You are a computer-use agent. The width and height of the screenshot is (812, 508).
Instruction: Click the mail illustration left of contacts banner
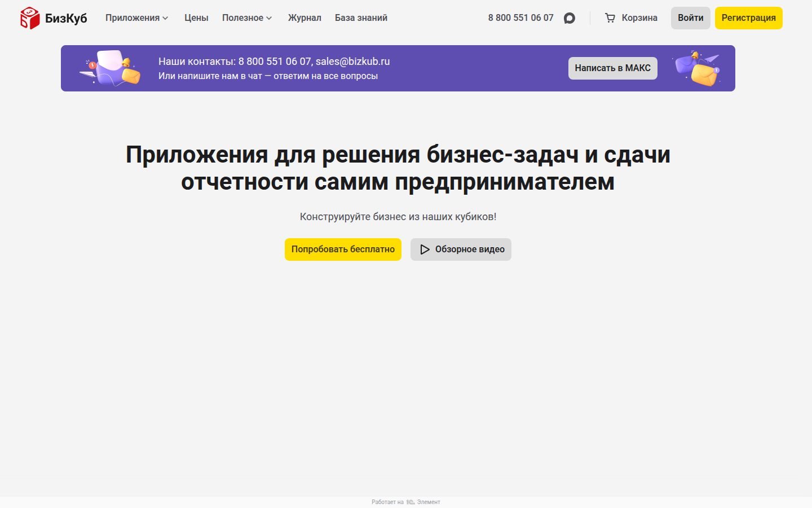[111, 68]
